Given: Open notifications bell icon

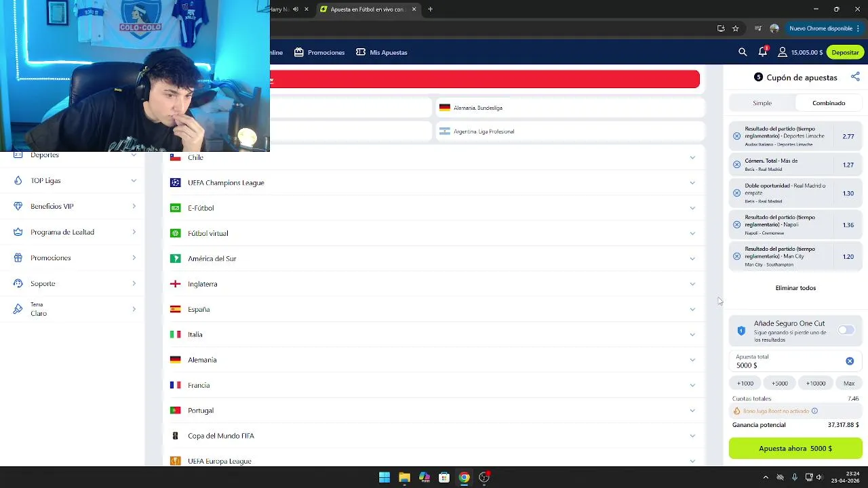Looking at the screenshot, I should (763, 52).
